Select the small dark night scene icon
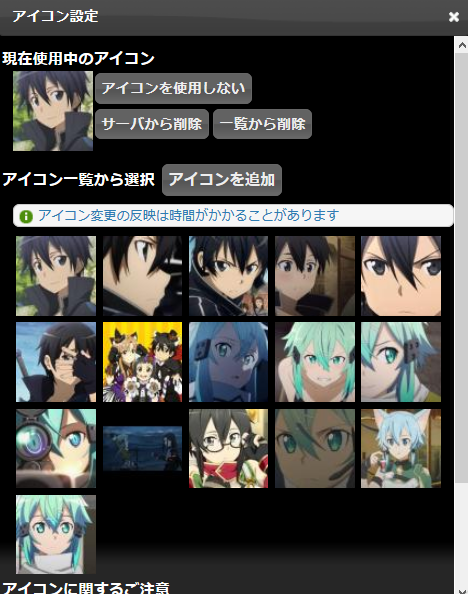The image size is (468, 594). click(142, 448)
